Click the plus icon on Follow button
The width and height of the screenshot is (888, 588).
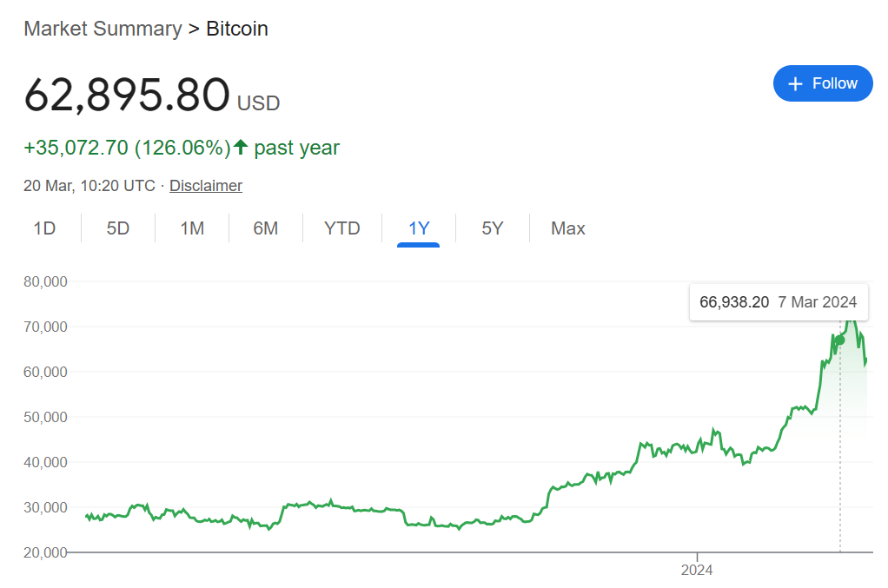coord(795,83)
